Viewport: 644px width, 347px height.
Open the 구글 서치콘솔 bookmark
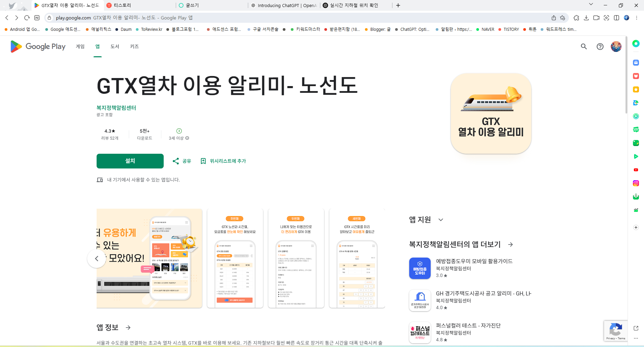point(263,29)
